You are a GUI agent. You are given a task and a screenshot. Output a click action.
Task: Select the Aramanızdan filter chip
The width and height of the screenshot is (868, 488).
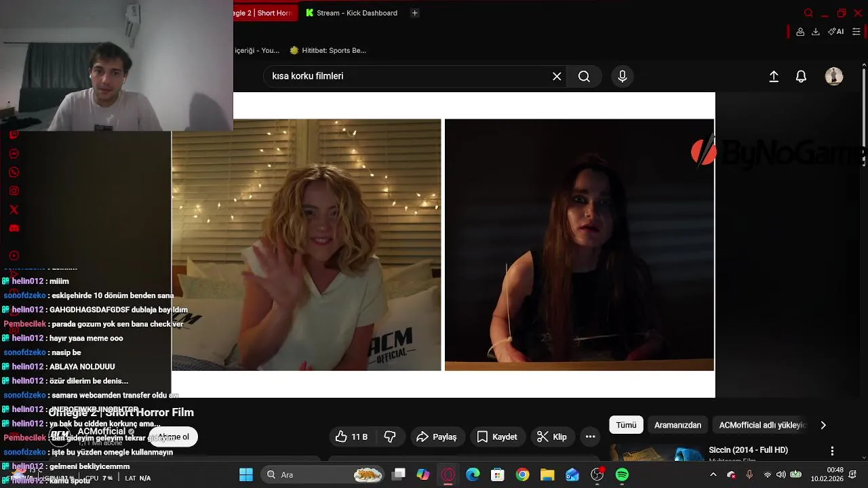pyautogui.click(x=677, y=425)
